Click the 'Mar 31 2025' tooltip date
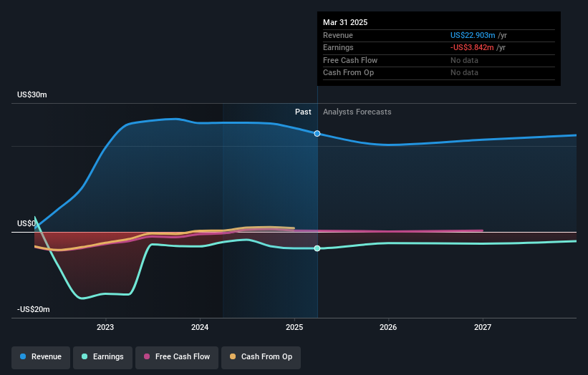Screen dimensions: 588x375 pos(345,22)
